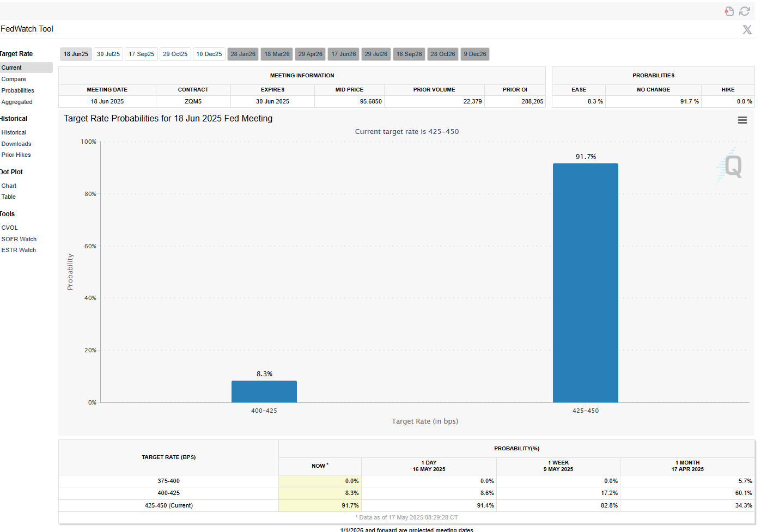
Task: Click the 1 MONTH 17 APR 2025 header
Action: click(687, 466)
